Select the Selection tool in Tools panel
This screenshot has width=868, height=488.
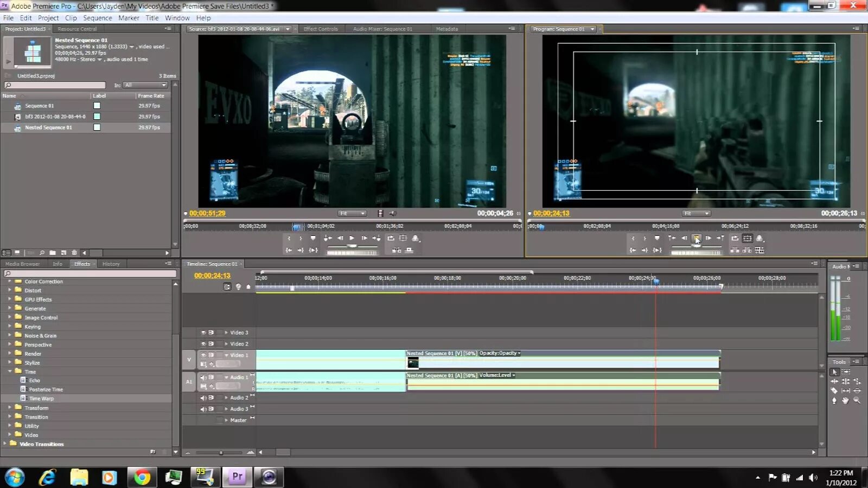(x=834, y=372)
